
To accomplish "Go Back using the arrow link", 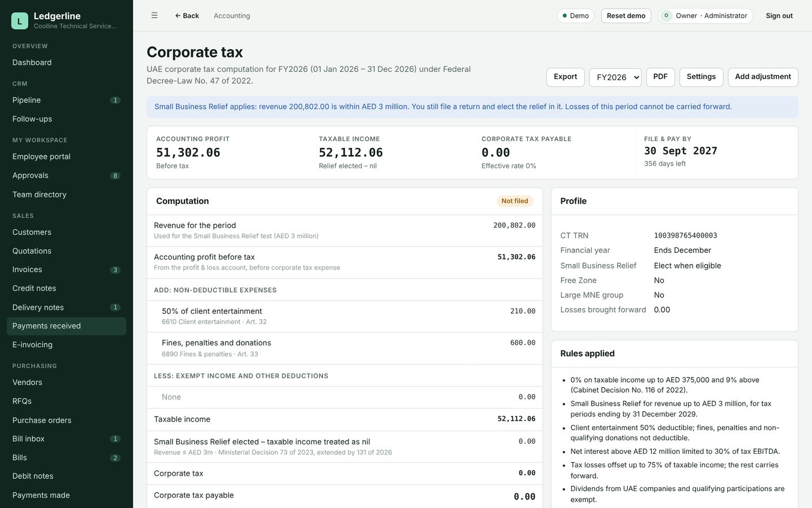I will click(x=187, y=16).
